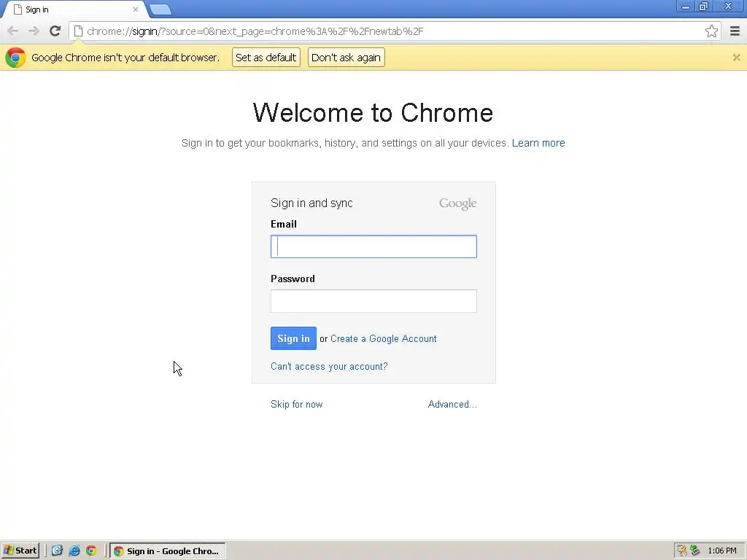Screen dimensions: 747x560
Task: Click the first system tray icon
Action: click(682, 551)
